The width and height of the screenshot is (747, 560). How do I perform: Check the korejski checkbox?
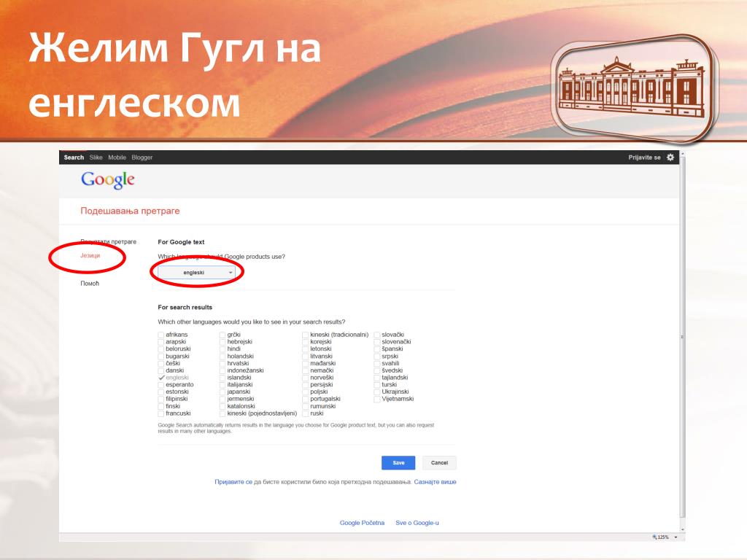(x=306, y=342)
